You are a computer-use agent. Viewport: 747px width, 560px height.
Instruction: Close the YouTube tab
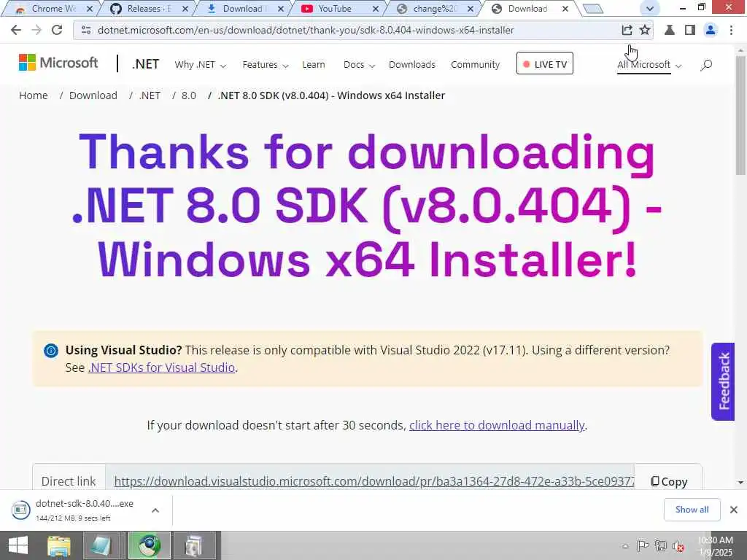[376, 9]
